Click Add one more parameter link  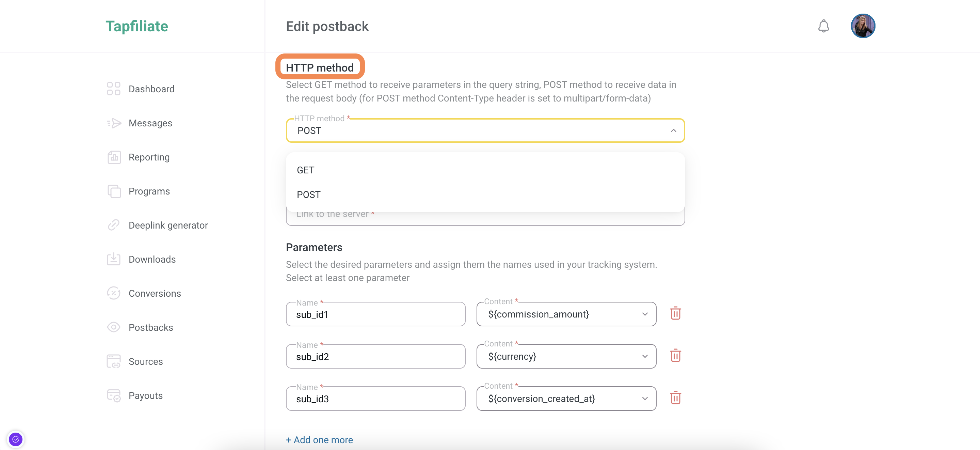(319, 439)
